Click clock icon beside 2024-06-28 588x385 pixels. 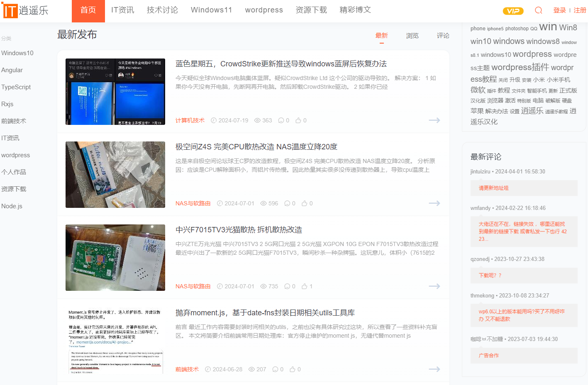pos(208,369)
